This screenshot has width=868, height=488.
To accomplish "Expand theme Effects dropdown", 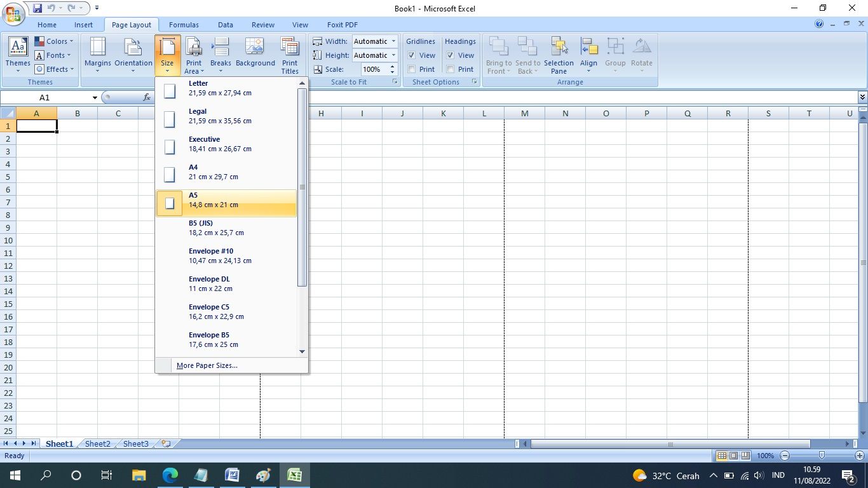I will coord(54,69).
